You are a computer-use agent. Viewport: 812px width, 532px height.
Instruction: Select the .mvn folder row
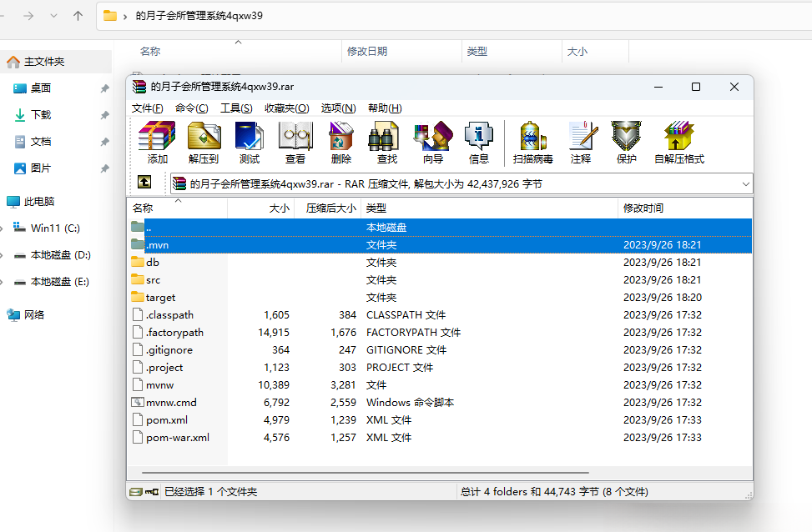(440, 245)
